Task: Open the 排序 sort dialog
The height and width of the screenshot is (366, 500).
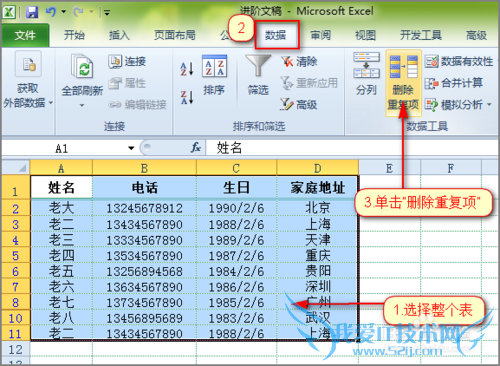Action: click(214, 75)
